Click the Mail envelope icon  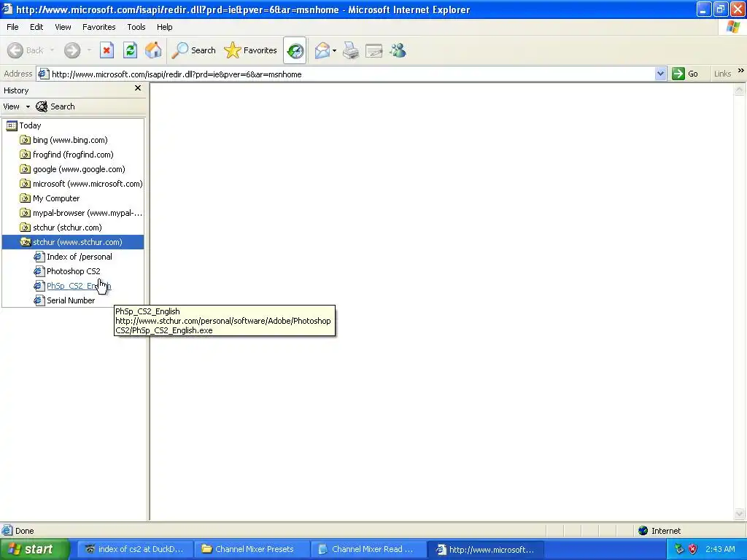322,50
